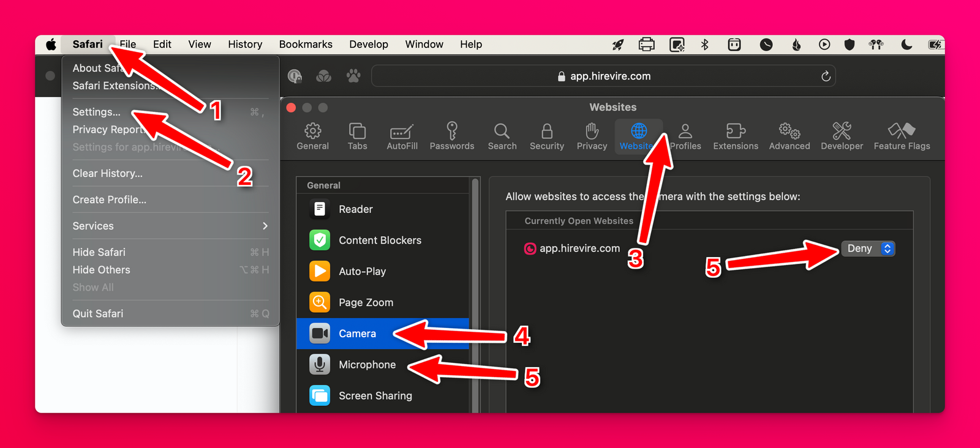980x448 pixels.
Task: Open the Apple menu
Action: 51,44
